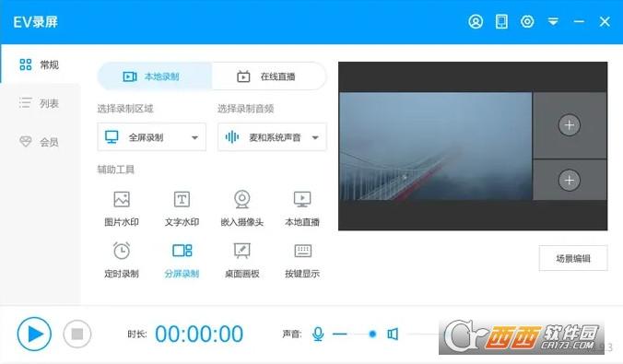Click the 00:00:00 duration readout

pyautogui.click(x=199, y=334)
